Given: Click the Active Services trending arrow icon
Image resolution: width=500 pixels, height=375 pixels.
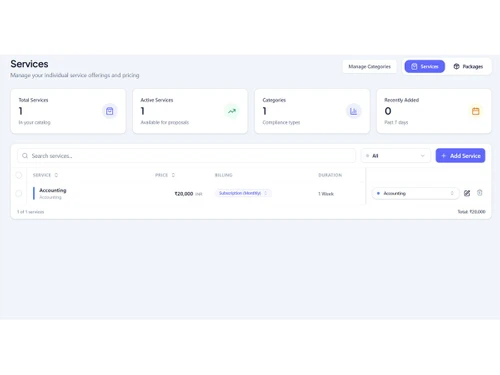Looking at the screenshot, I should click(x=232, y=111).
